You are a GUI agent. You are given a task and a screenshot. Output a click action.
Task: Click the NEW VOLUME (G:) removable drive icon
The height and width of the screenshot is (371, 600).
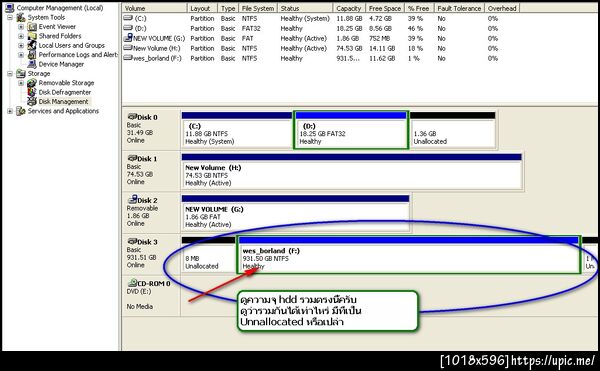pos(128,37)
